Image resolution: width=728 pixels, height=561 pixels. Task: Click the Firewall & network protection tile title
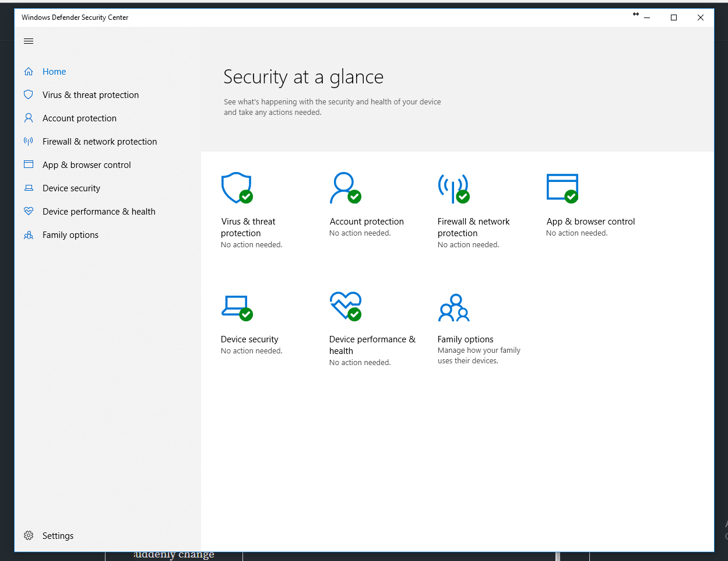tap(473, 227)
